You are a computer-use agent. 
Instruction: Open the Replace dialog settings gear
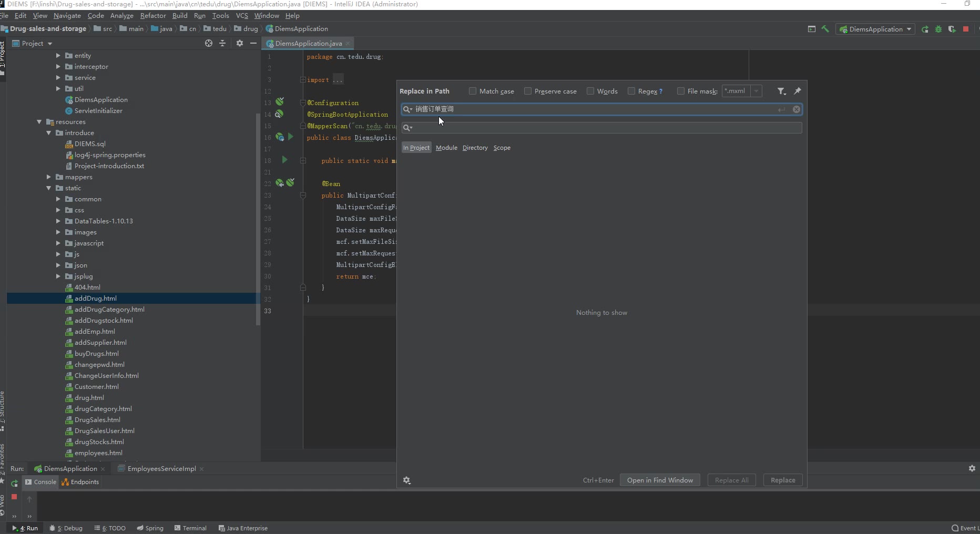(x=406, y=480)
